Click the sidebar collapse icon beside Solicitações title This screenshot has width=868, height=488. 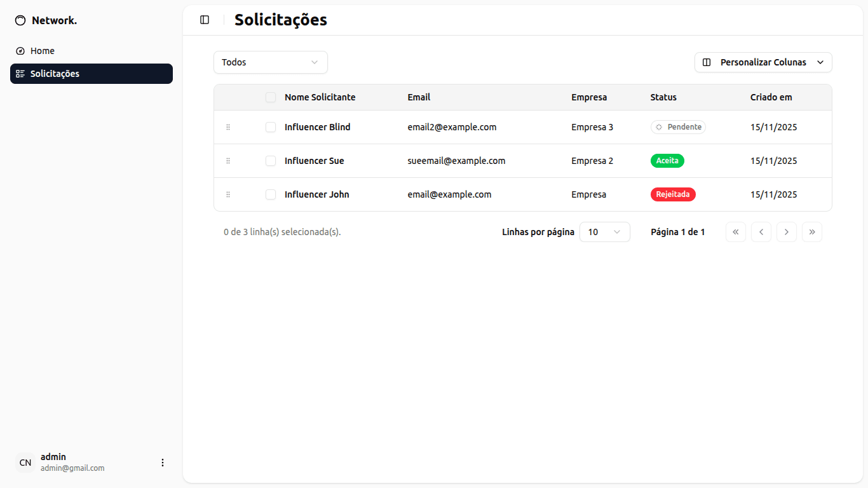tap(204, 20)
